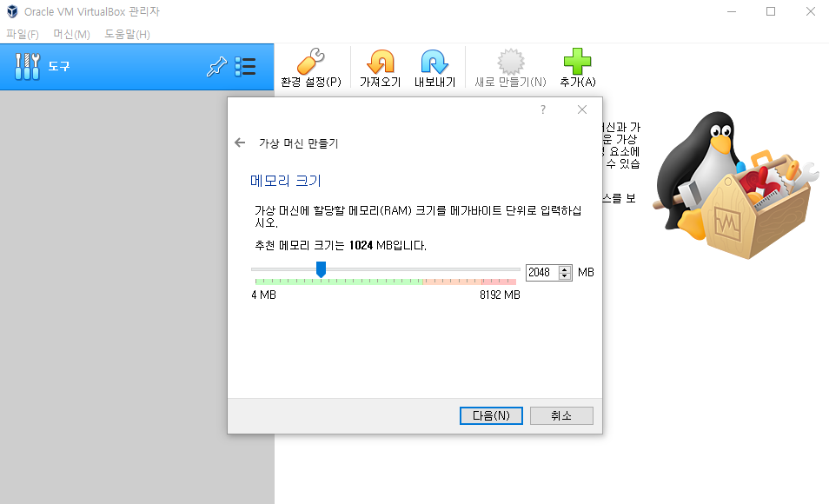Click the Export (내보내기) appliance icon
Viewport: 829px width, 504px height.
point(434,62)
